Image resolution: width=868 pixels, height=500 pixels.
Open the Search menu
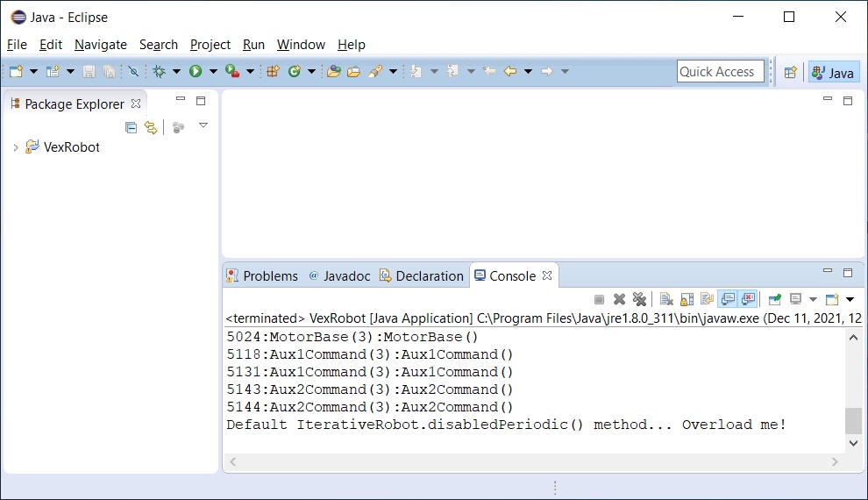click(x=159, y=44)
